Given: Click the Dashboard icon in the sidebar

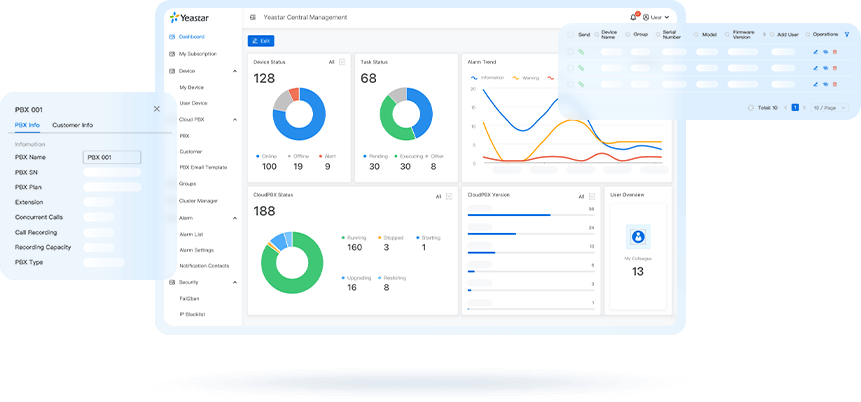Looking at the screenshot, I should click(x=172, y=37).
